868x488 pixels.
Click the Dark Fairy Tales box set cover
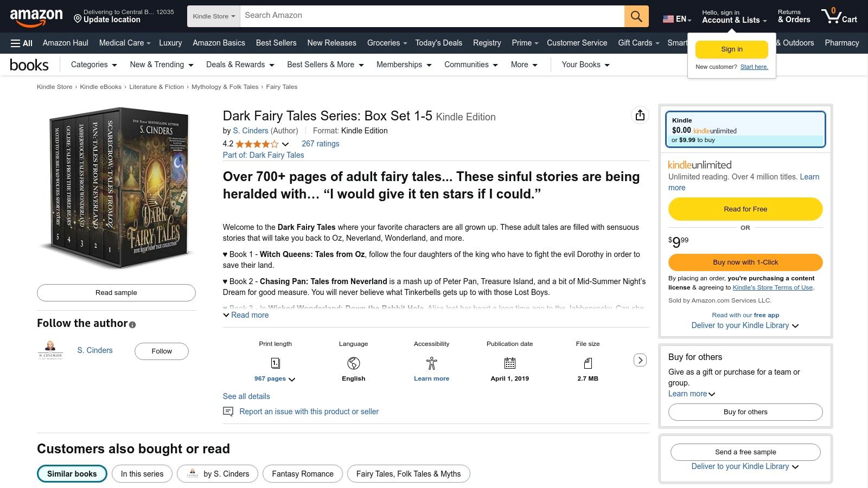pos(116,187)
